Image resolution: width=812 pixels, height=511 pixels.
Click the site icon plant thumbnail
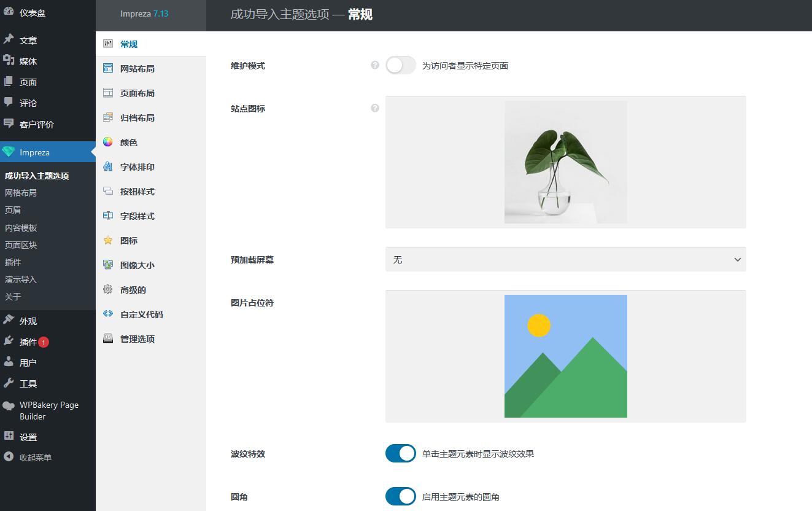point(566,162)
